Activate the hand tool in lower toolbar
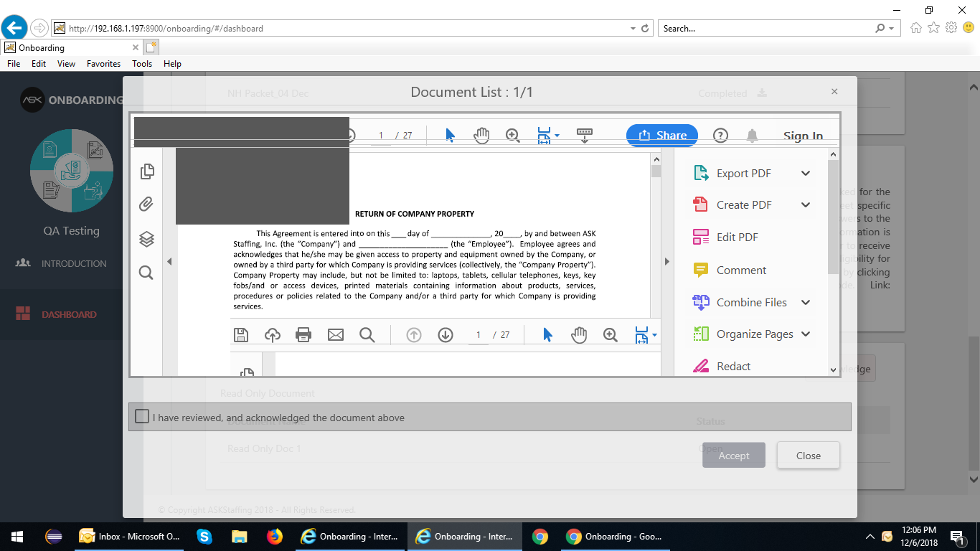 click(579, 335)
